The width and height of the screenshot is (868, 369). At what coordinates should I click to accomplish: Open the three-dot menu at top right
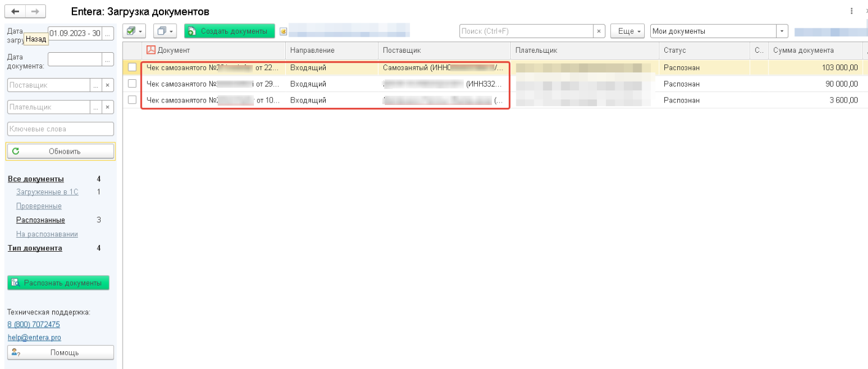tap(851, 12)
